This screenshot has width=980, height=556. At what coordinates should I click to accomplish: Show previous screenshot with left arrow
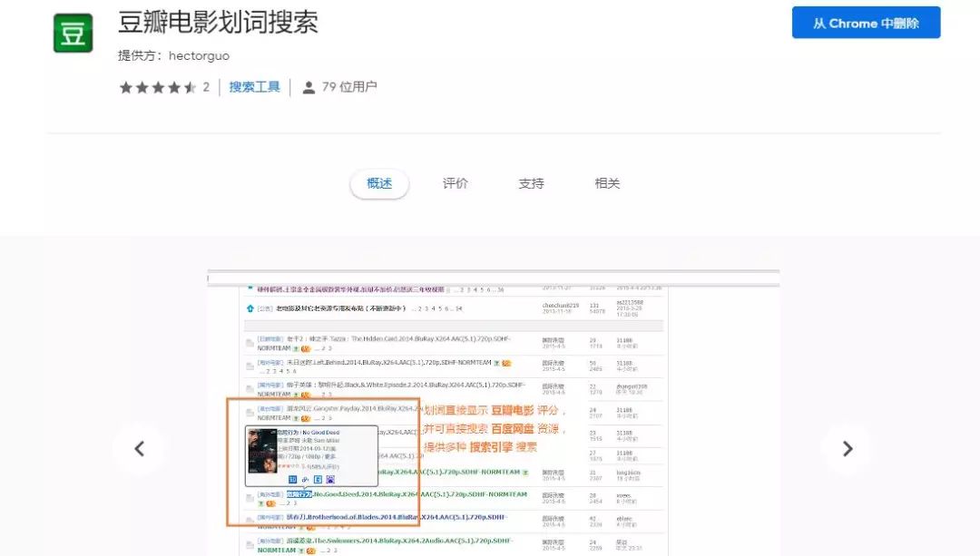[140, 449]
